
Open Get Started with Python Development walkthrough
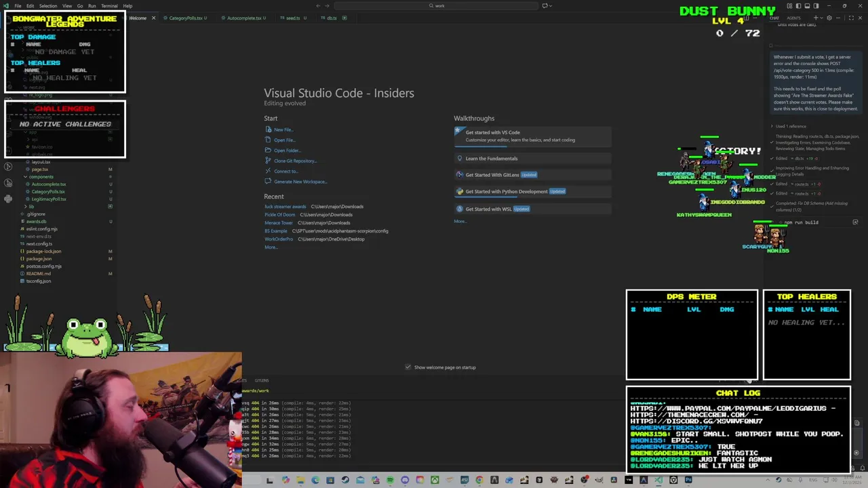pos(532,192)
